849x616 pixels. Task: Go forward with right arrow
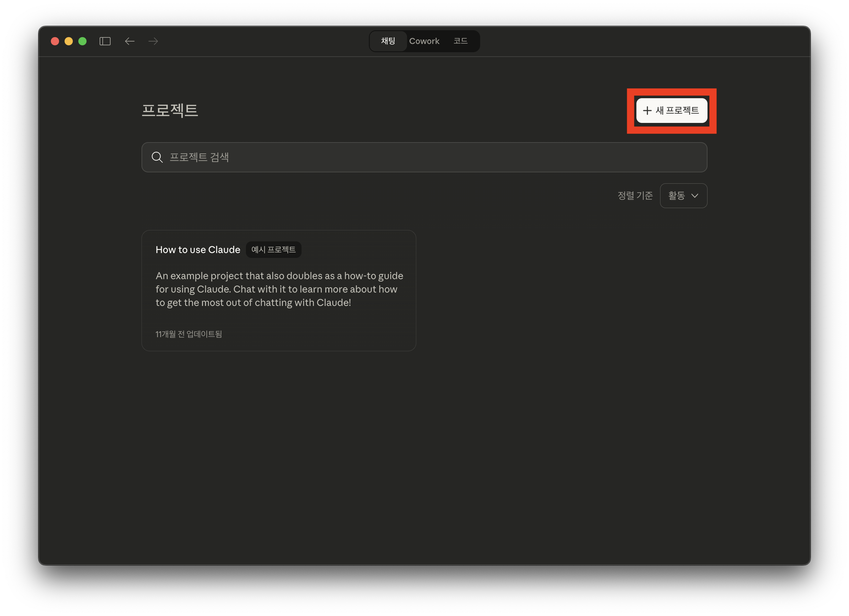coord(153,41)
